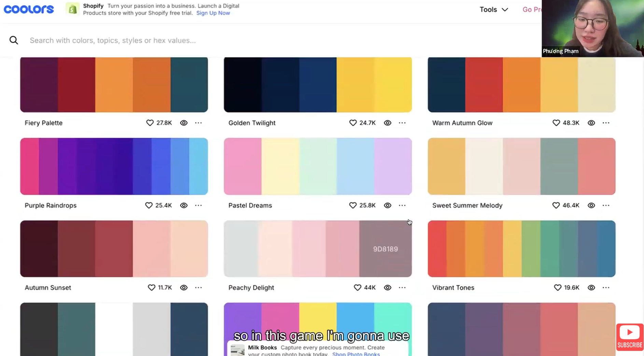Click the search magnifier icon
The width and height of the screenshot is (644, 356).
tap(14, 40)
